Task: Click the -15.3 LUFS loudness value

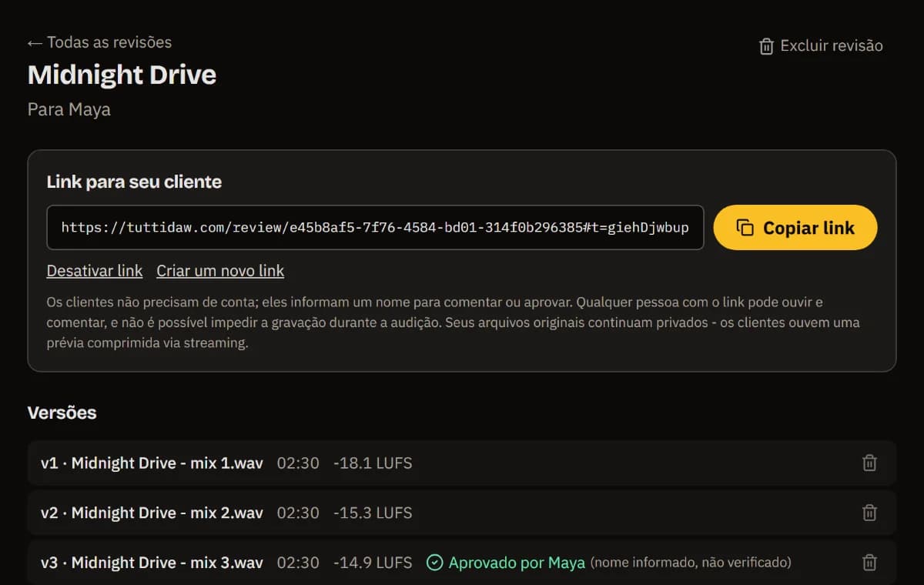Action: (373, 513)
